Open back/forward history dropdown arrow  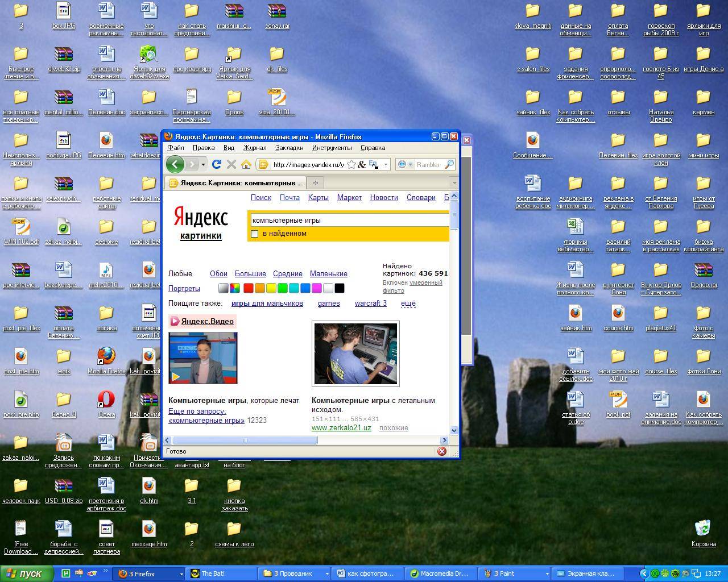[x=203, y=164]
